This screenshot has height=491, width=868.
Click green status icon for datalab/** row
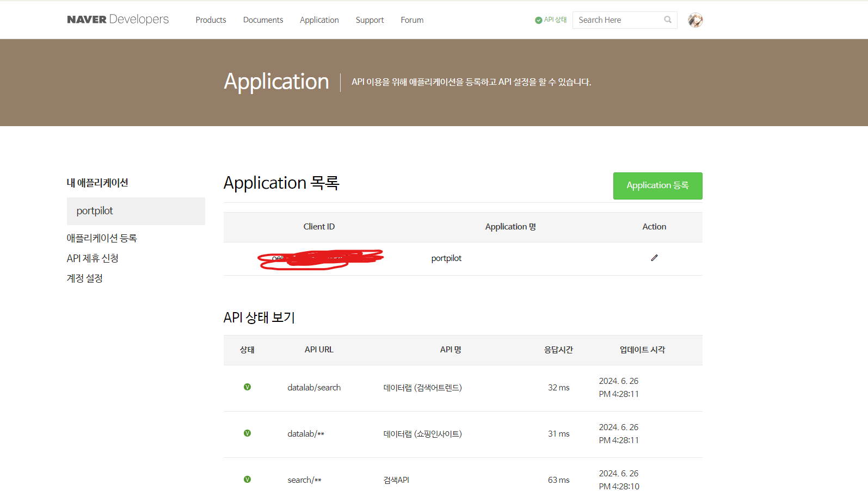pos(247,433)
